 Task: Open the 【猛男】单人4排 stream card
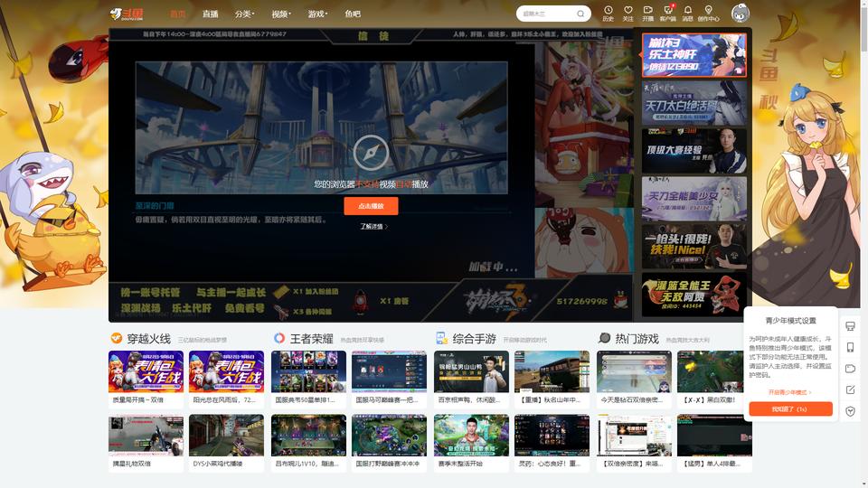click(714, 443)
